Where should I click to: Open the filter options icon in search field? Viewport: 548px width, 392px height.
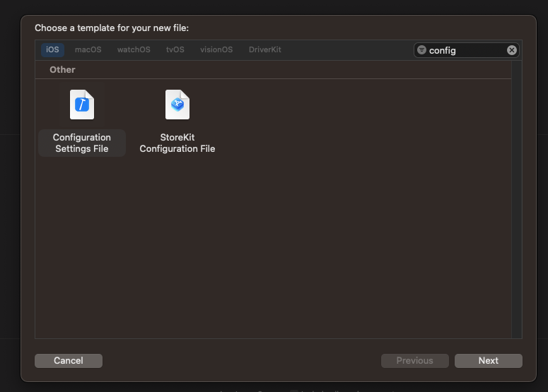[x=422, y=50]
